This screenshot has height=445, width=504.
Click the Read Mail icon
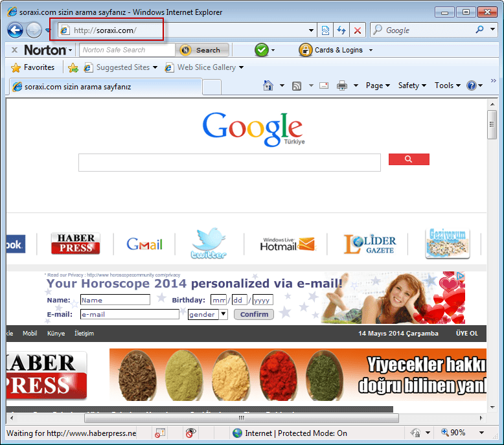point(324,86)
